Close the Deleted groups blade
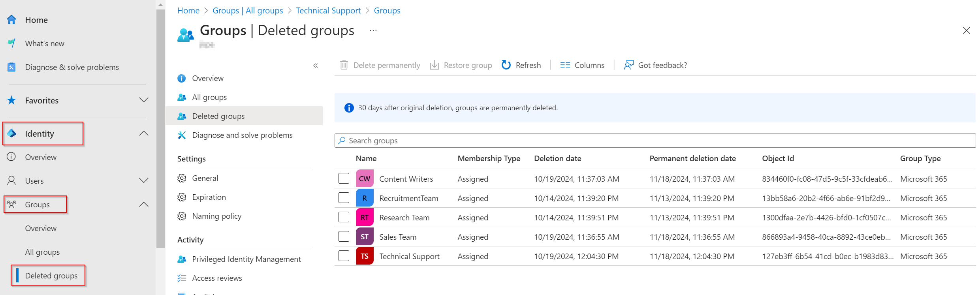980x295 pixels. coord(967,30)
